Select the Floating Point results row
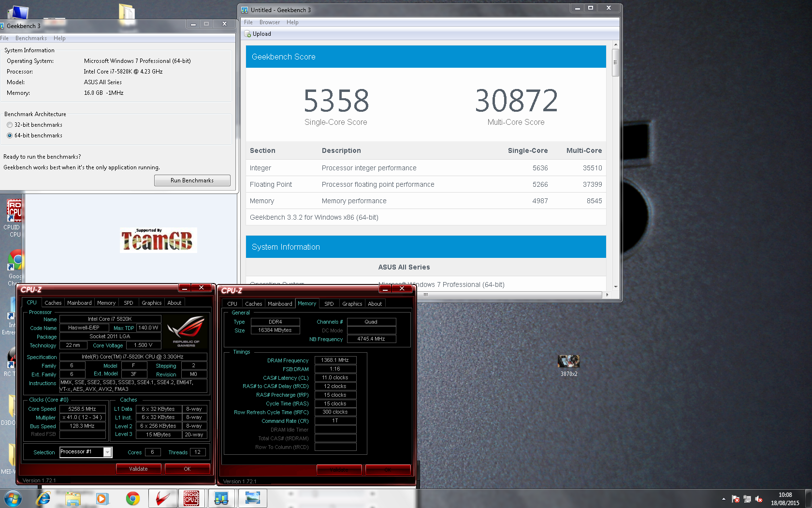The width and height of the screenshot is (812, 508). point(426,184)
